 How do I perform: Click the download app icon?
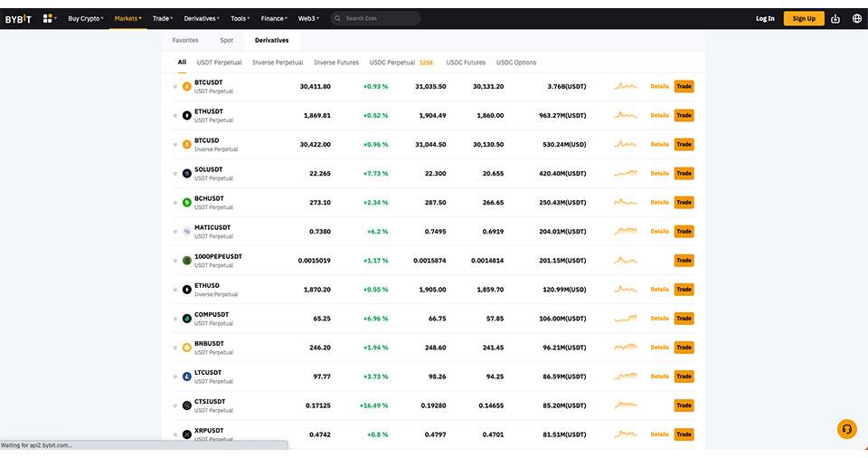click(x=835, y=18)
